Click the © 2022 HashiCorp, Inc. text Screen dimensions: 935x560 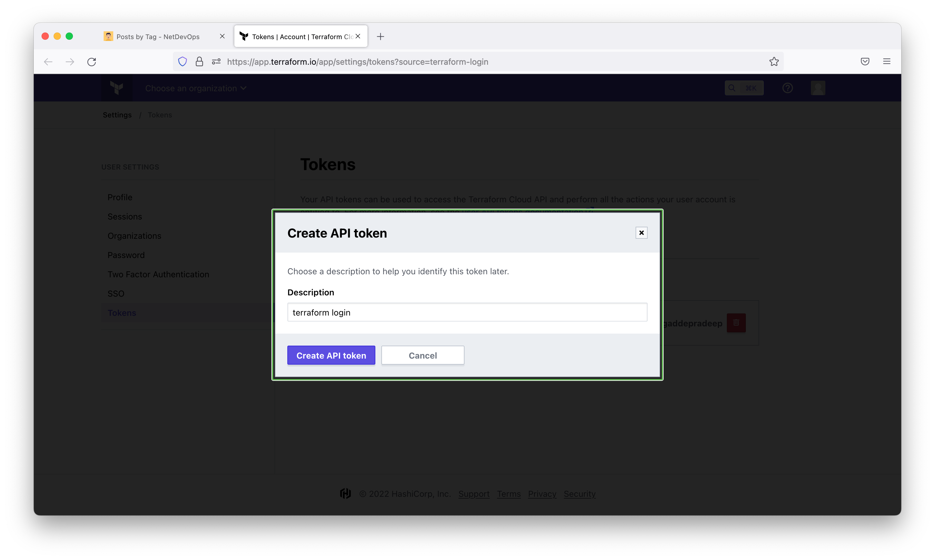(x=405, y=494)
